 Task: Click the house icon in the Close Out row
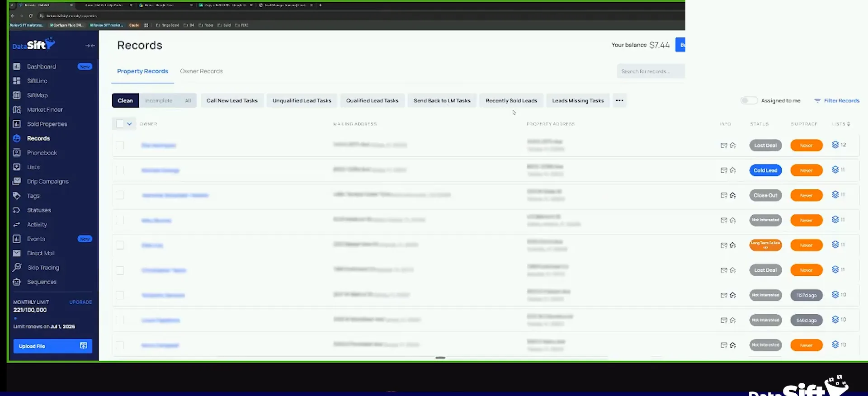[733, 195]
